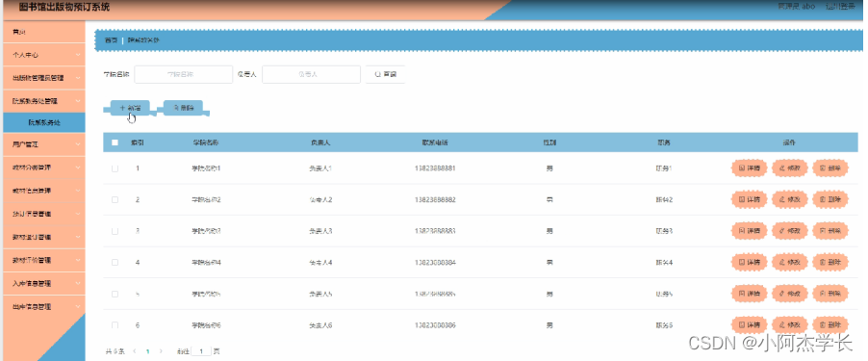
Task: Click the 新增 add button
Action: click(x=130, y=108)
